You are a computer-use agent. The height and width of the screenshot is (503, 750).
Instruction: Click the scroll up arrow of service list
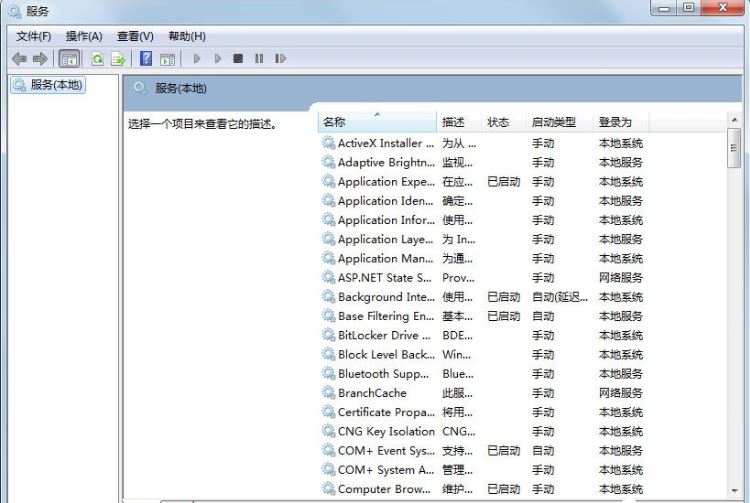coord(734,120)
